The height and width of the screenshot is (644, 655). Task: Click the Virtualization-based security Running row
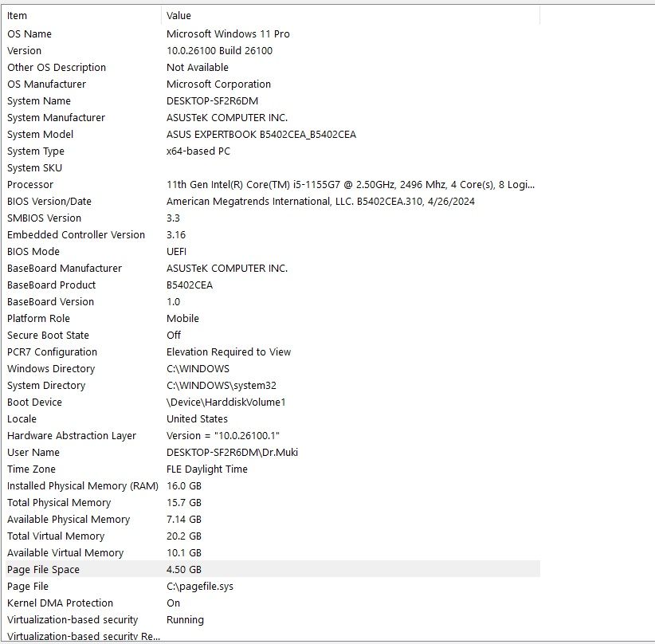[273, 619]
